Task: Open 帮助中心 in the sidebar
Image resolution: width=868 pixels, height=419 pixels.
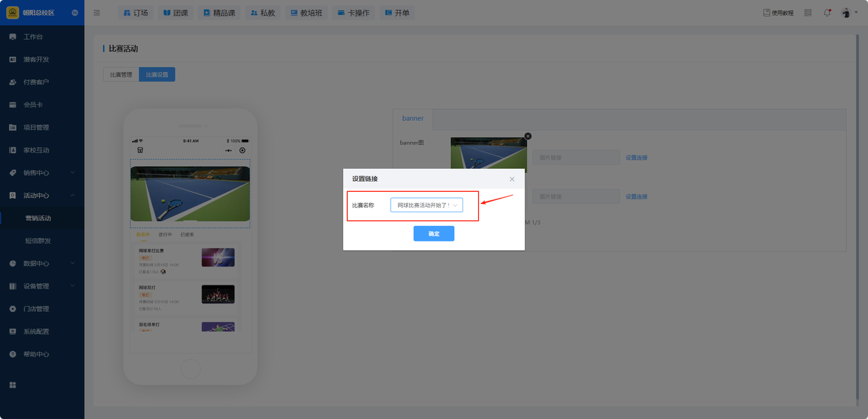Action: [36, 355]
